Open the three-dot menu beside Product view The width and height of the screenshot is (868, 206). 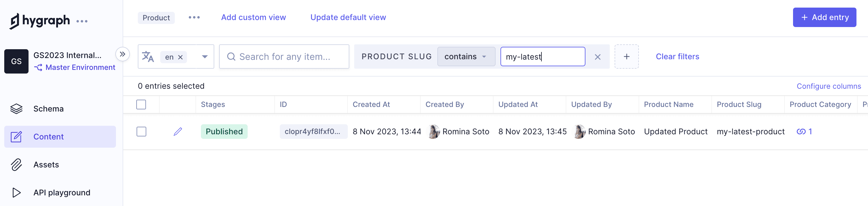pos(194,18)
